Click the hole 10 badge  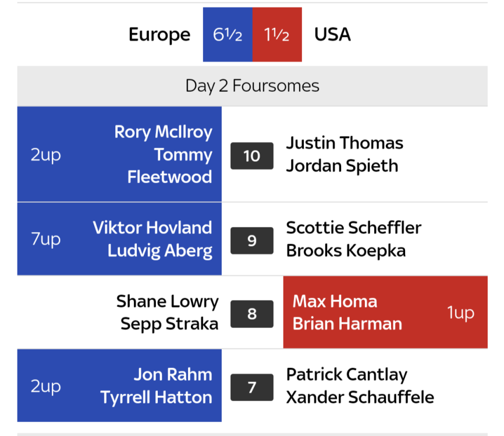tap(252, 156)
